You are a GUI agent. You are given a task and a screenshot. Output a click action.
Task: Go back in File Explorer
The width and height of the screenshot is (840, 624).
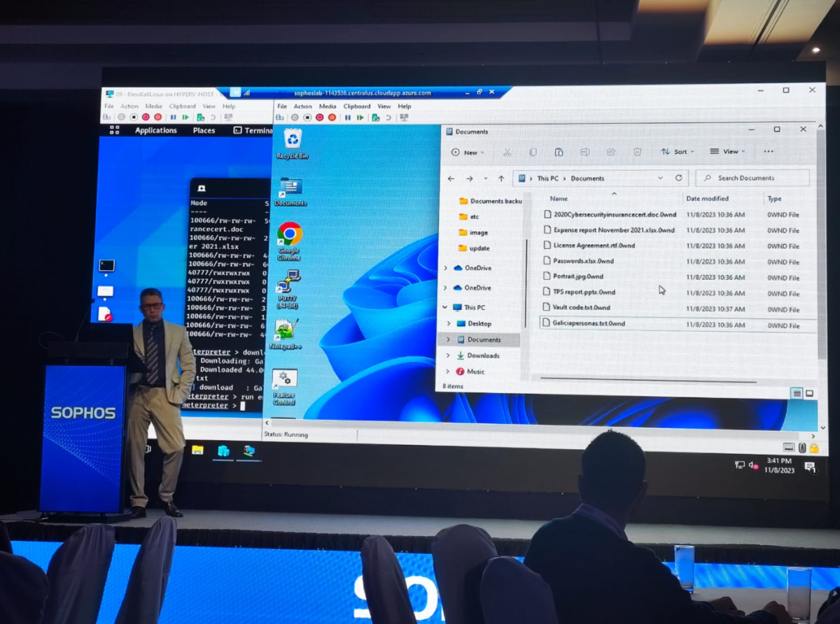(451, 178)
